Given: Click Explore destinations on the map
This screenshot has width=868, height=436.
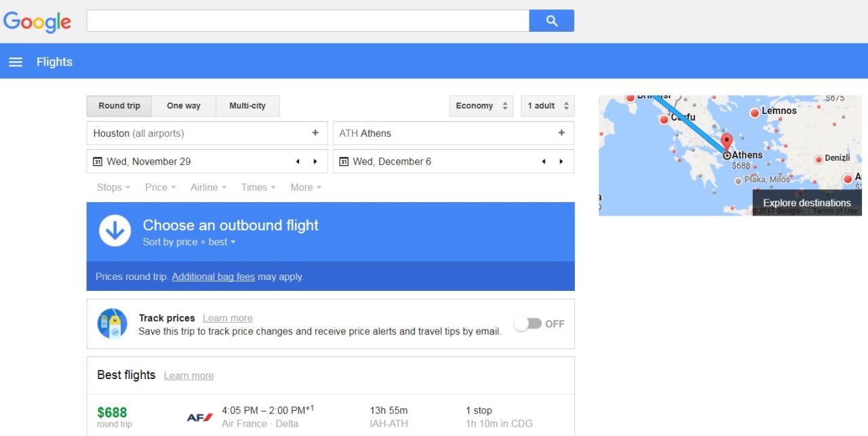Looking at the screenshot, I should click(x=806, y=203).
